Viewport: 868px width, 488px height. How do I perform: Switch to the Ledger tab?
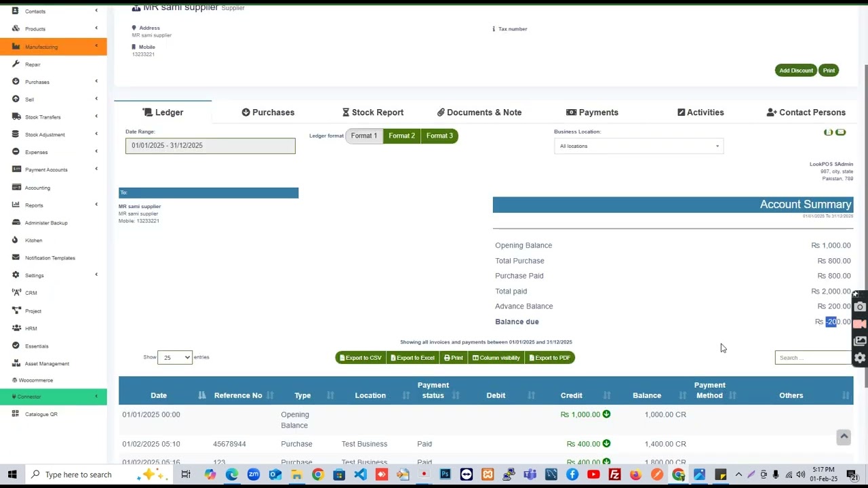[163, 113]
